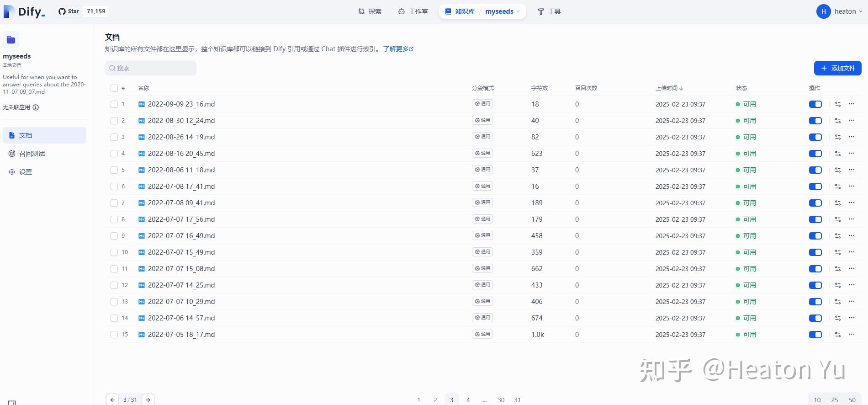
Task: Select 文档 in the sidebar
Action: tap(44, 135)
